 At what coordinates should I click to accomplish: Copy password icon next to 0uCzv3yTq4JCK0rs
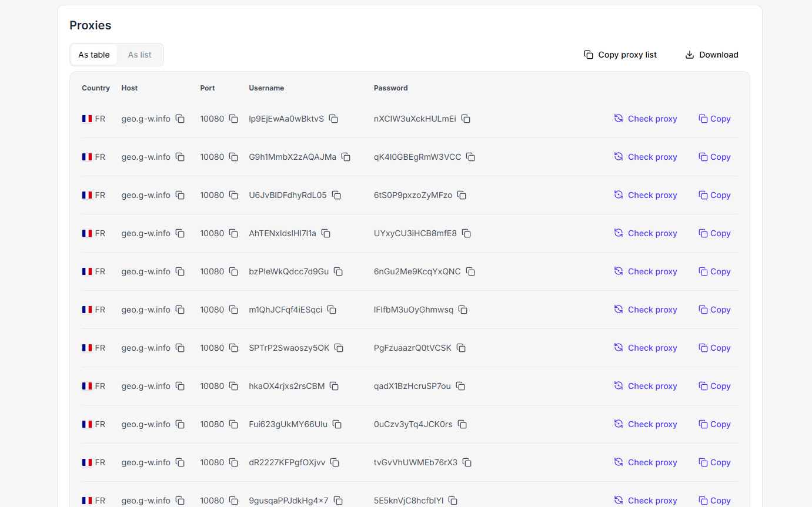[462, 424]
